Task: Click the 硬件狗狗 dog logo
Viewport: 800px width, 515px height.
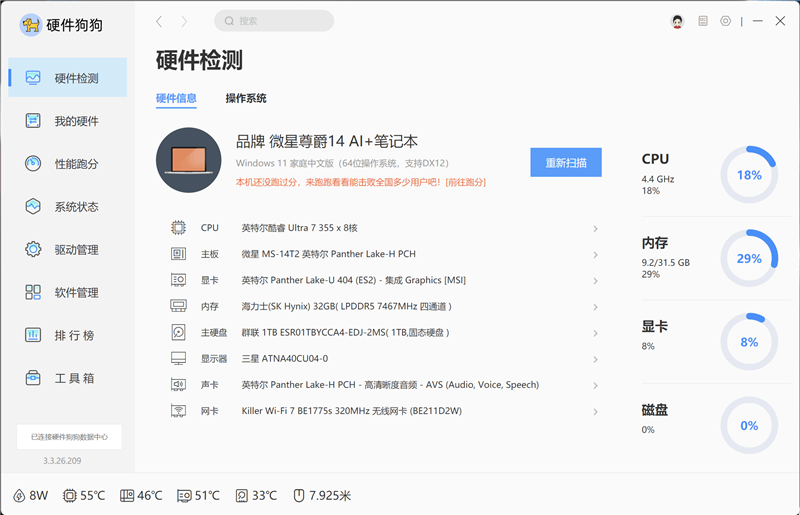Action: coord(30,24)
